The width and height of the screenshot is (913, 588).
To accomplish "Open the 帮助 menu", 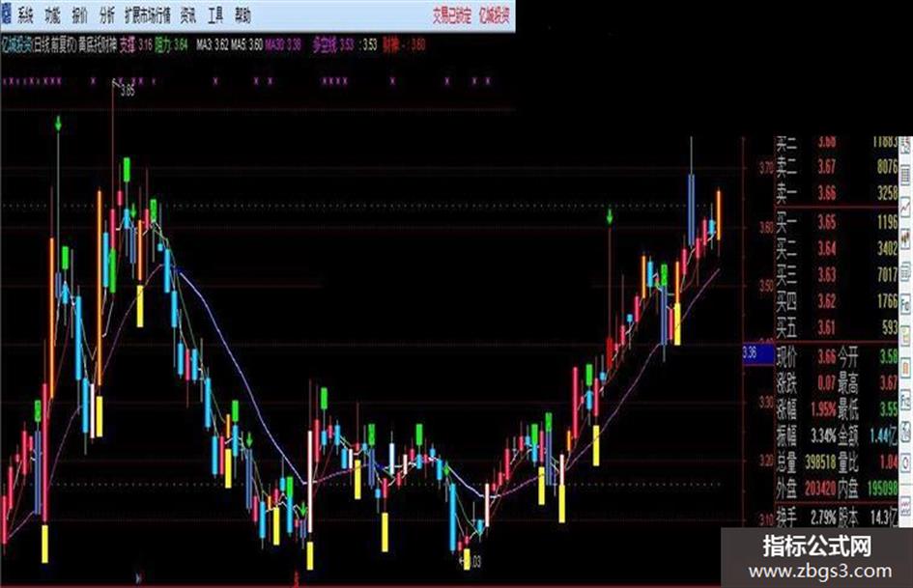I will click(x=243, y=15).
